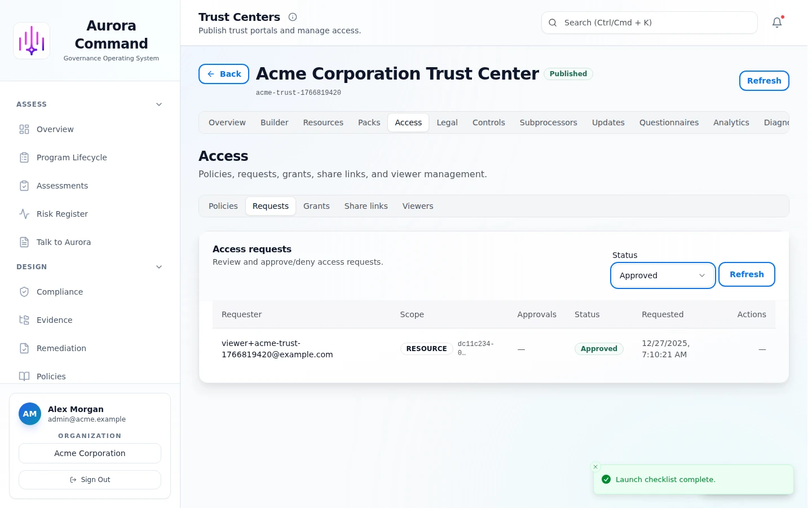
Task: Open Talk to Aurora in the sidebar
Action: (x=63, y=242)
